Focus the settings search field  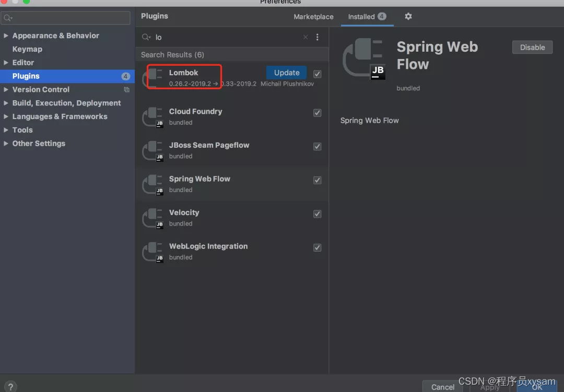coord(65,18)
